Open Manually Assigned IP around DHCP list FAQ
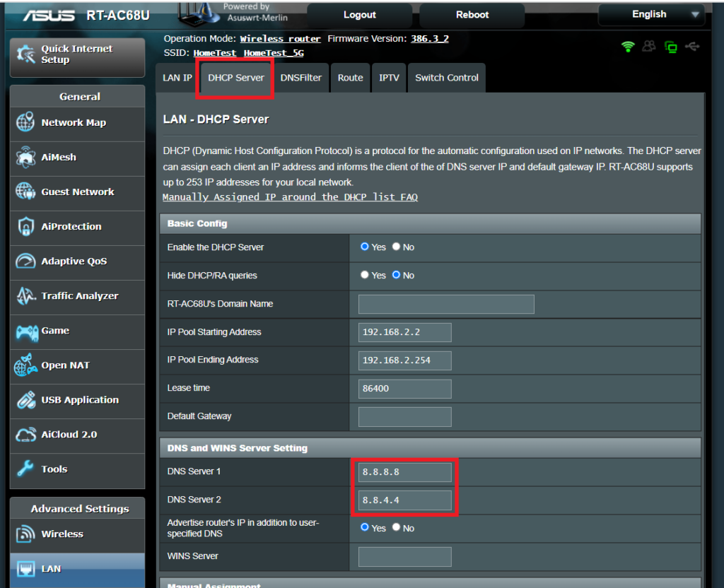Viewport: 724px width, 588px height. point(290,197)
